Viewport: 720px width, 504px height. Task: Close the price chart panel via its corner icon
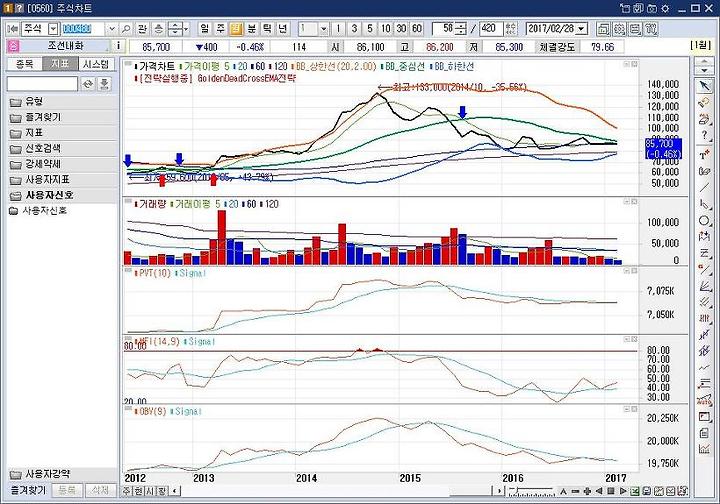[x=634, y=64]
